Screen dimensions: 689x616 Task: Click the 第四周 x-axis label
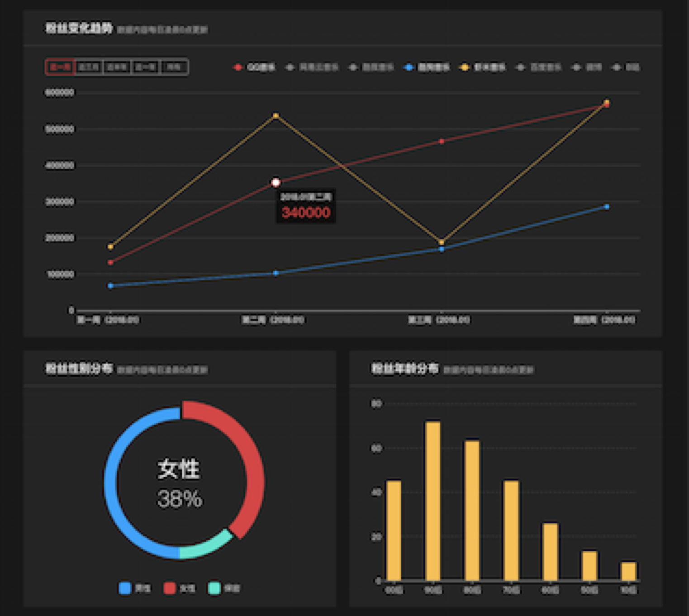pos(604,320)
